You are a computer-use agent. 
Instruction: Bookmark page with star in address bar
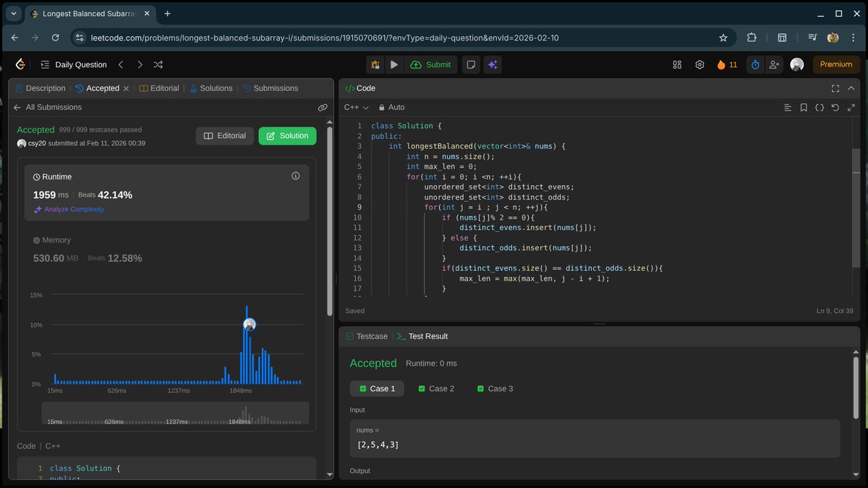723,38
